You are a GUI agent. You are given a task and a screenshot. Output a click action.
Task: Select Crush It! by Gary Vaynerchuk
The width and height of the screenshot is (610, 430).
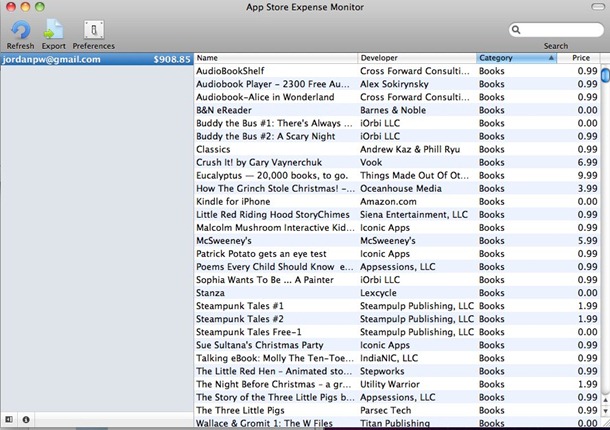point(397,162)
